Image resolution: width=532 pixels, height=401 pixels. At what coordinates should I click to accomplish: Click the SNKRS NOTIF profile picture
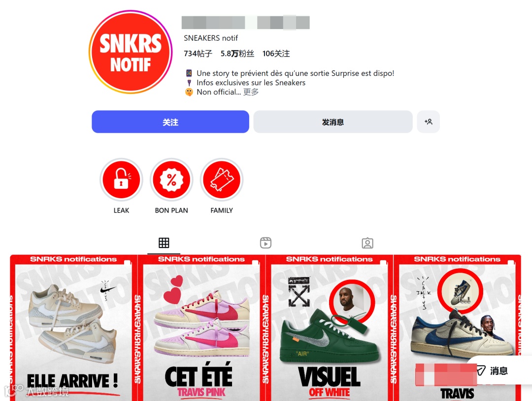(131, 52)
